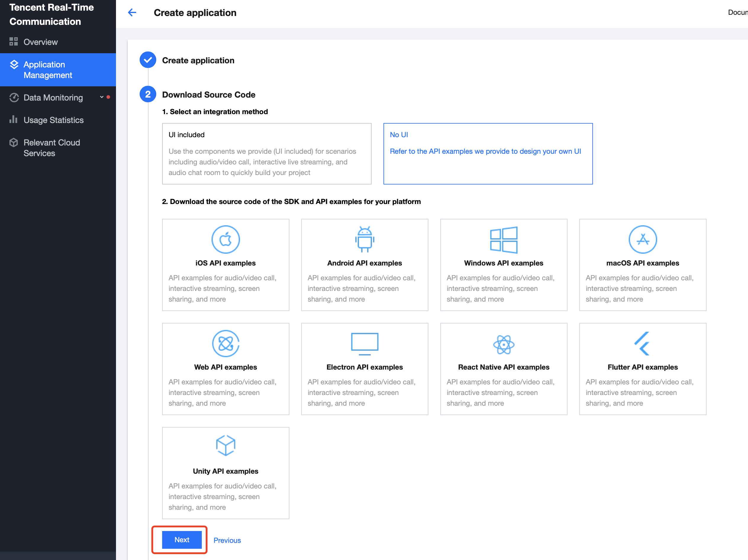Click the completed step checkmark icon
This screenshot has width=748, height=560.
pos(148,60)
